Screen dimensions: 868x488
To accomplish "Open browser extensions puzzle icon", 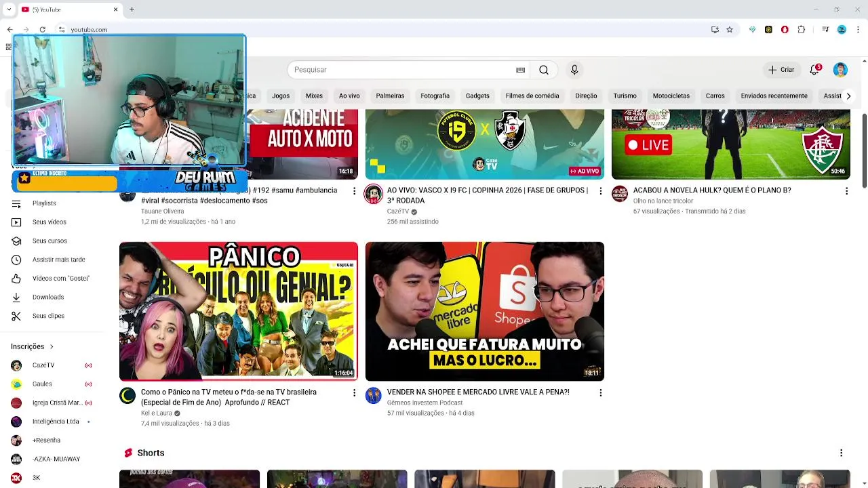I will (802, 30).
